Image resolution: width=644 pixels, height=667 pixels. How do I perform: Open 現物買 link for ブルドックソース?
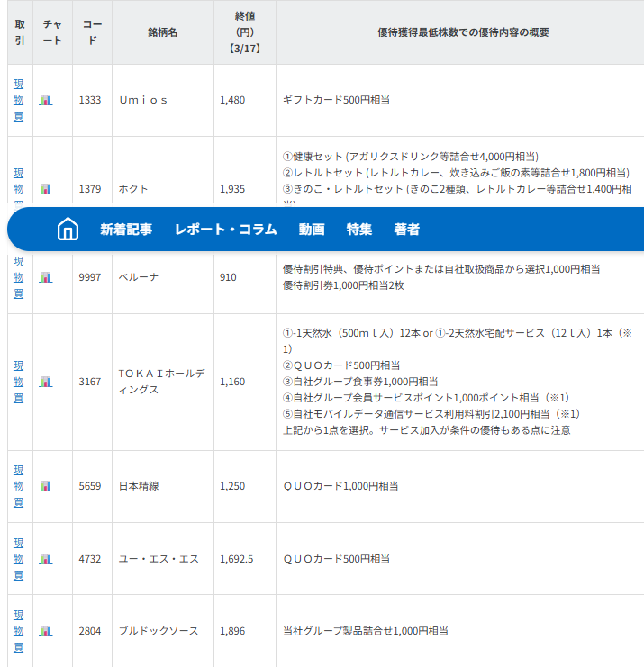(19, 631)
